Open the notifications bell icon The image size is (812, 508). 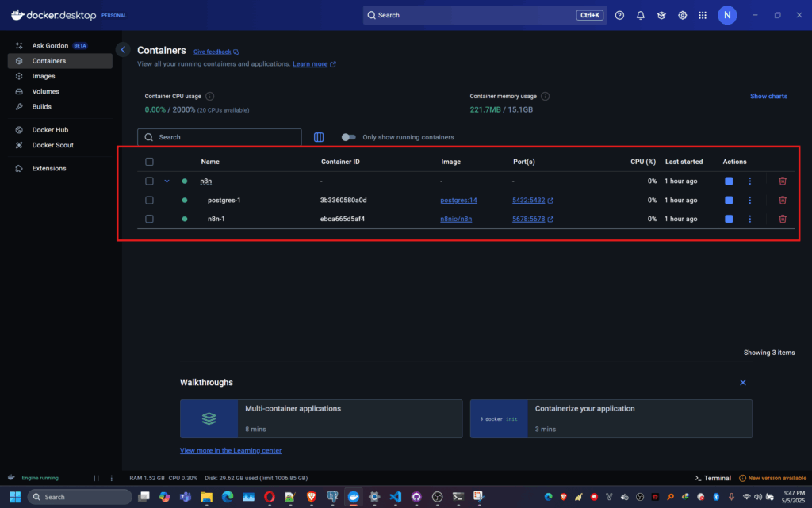(641, 16)
